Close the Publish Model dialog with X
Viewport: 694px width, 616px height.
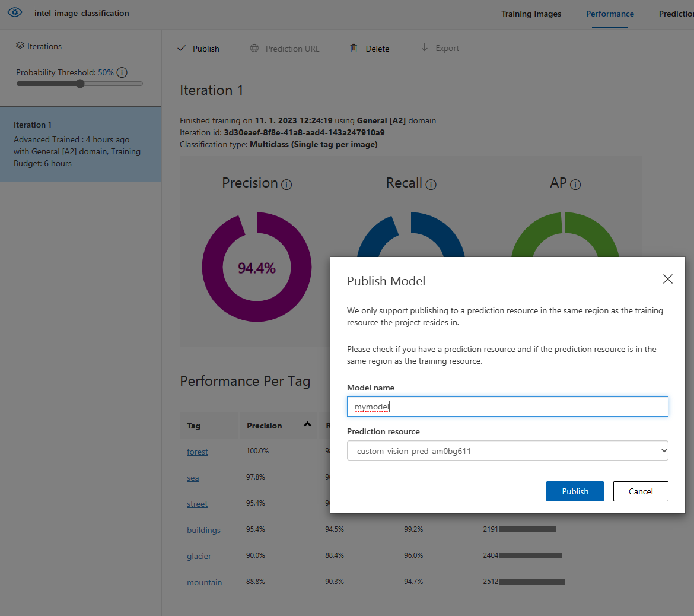click(x=667, y=279)
